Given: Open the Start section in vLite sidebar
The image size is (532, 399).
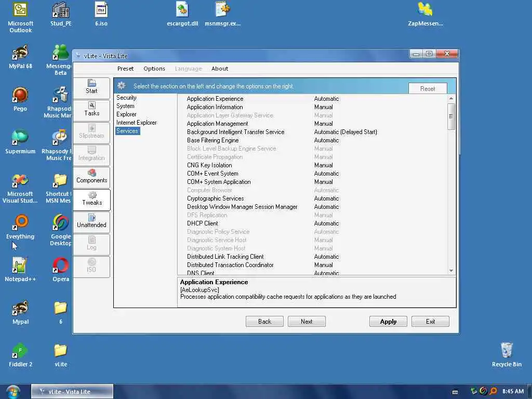Looking at the screenshot, I should click(91, 87).
